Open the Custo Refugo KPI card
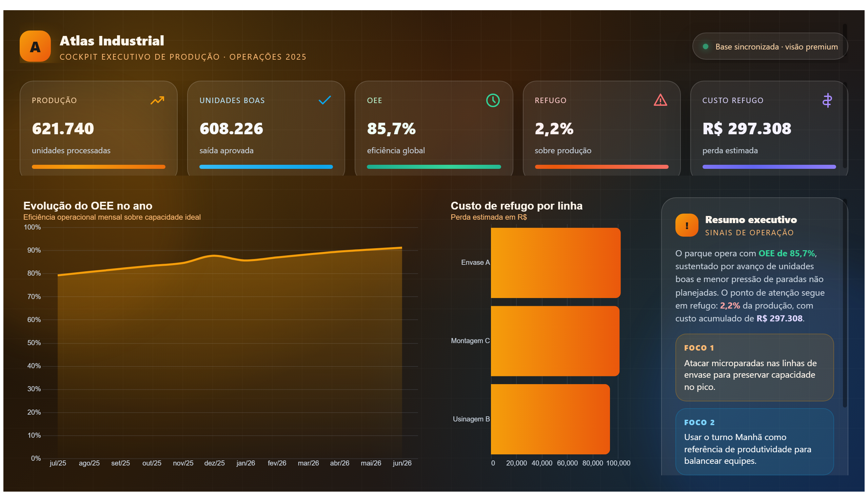This screenshot has height=495, width=868. 769,128
